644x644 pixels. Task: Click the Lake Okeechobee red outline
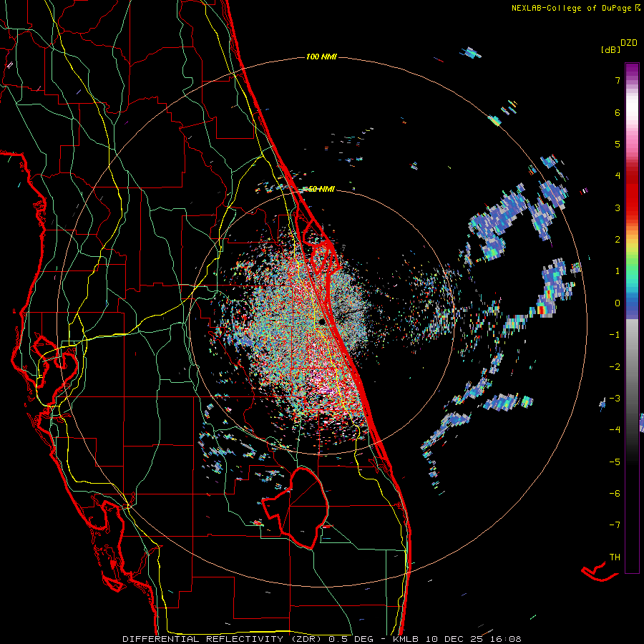[x=296, y=507]
